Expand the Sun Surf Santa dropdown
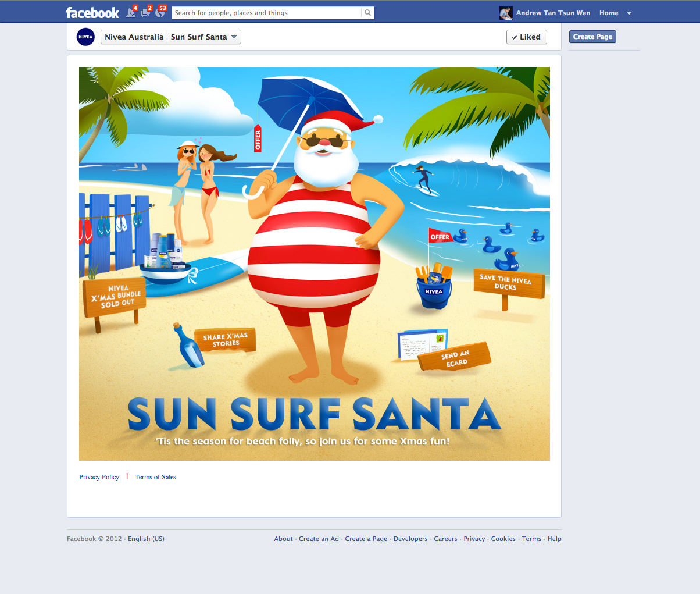700x594 pixels. [x=204, y=37]
